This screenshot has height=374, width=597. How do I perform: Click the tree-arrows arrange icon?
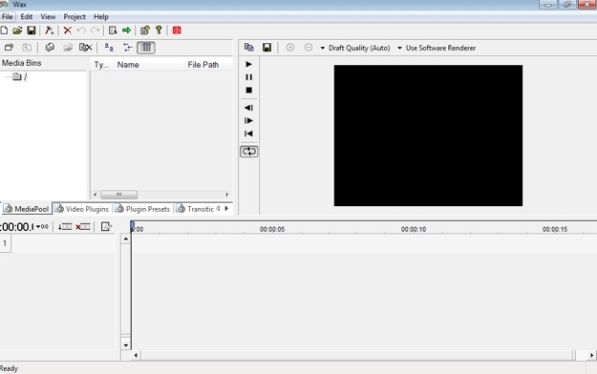128,48
